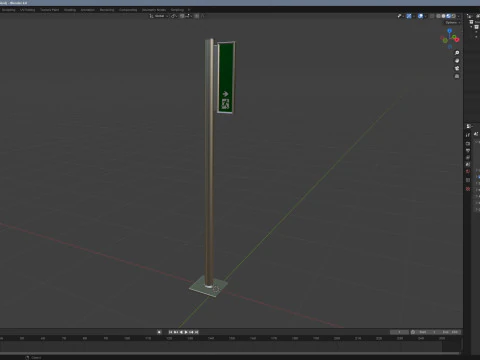This screenshot has height=360, width=480.
Task: Open the red World properties tab
Action: point(468,171)
